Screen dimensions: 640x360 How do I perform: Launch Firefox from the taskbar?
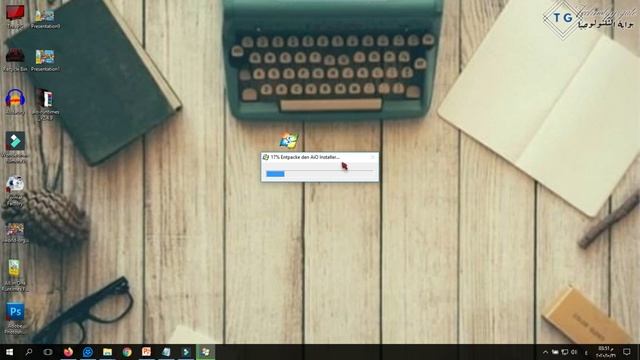coord(68,352)
